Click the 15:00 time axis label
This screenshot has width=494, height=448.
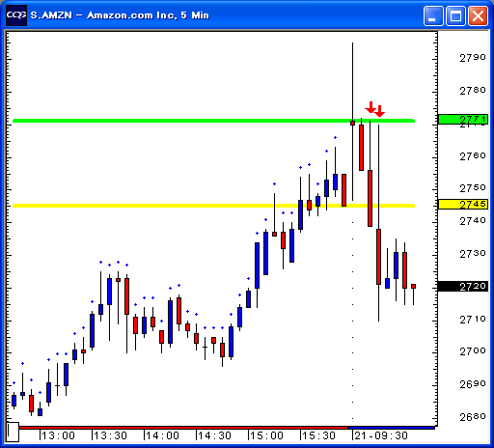coord(267,435)
